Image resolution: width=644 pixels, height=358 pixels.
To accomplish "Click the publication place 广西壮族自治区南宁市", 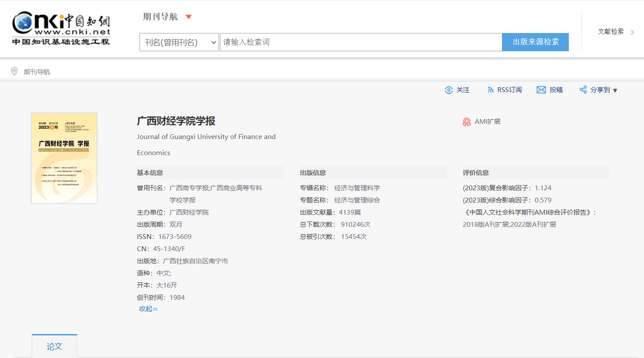I will tap(196, 261).
